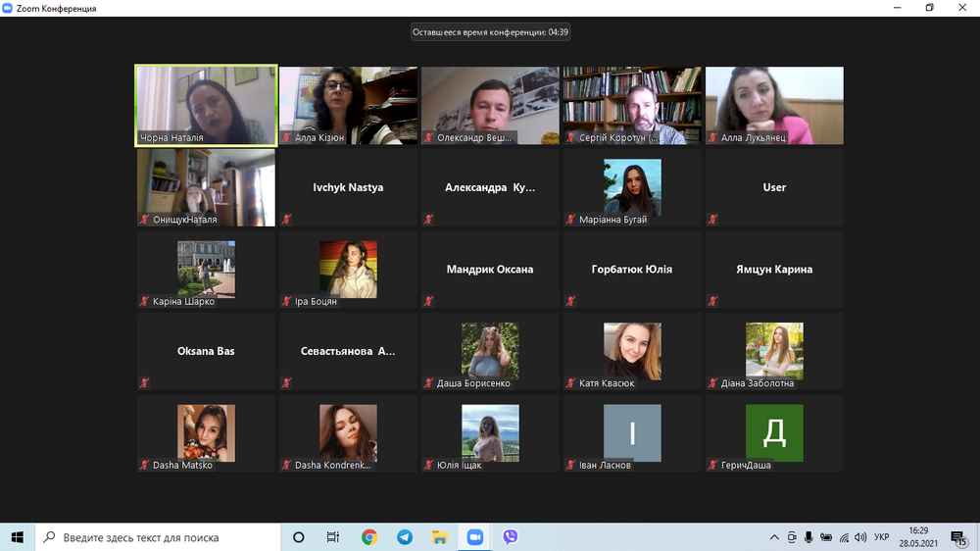Viewport: 980px width, 551px height.
Task: Select the ГеричДаша participant tile
Action: click(774, 433)
